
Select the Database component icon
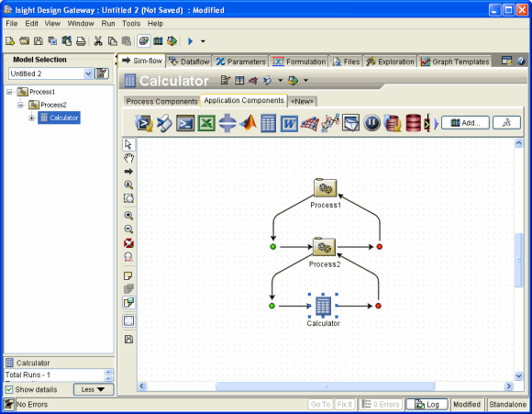coord(414,123)
